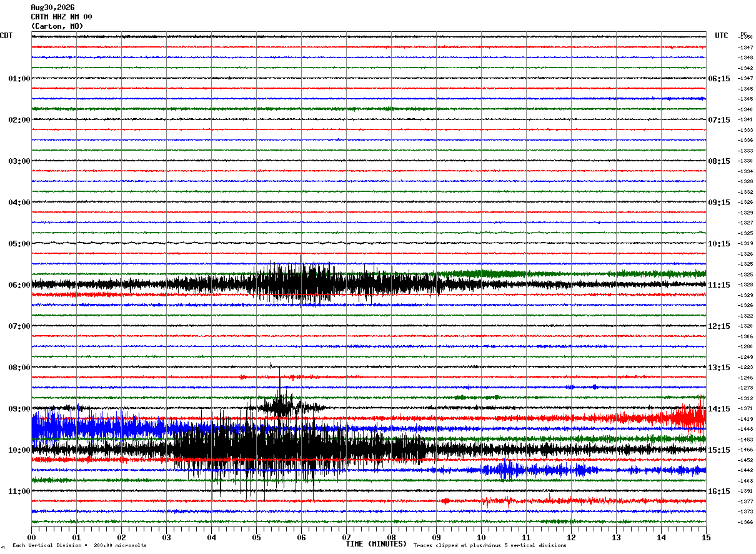Click the CATM HHZ NM 00 station label
This screenshot has height=554, width=756.
(x=61, y=17)
